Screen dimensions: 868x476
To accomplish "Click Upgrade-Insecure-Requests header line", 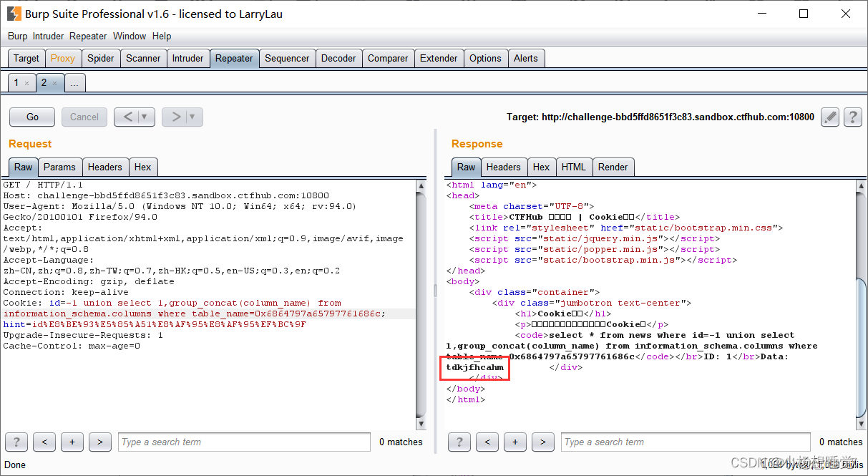I will [83, 335].
